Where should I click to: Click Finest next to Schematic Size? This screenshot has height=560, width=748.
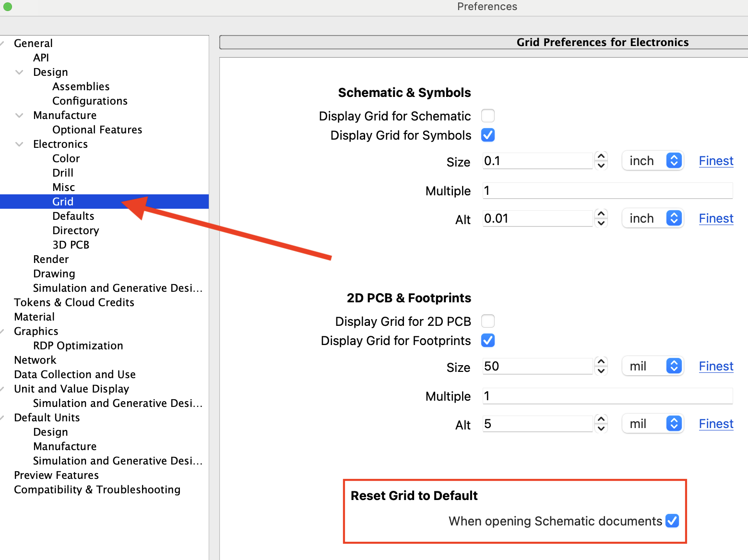coord(716,160)
